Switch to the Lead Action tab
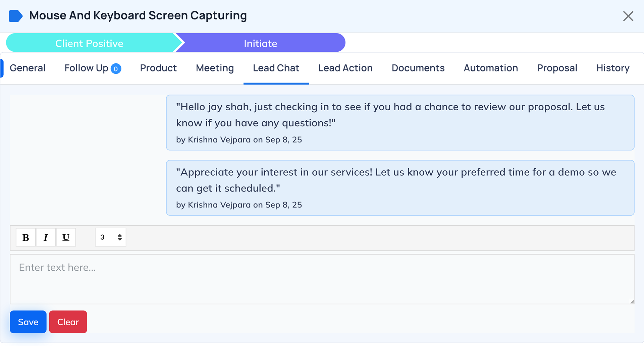The image size is (644, 346). (x=345, y=68)
